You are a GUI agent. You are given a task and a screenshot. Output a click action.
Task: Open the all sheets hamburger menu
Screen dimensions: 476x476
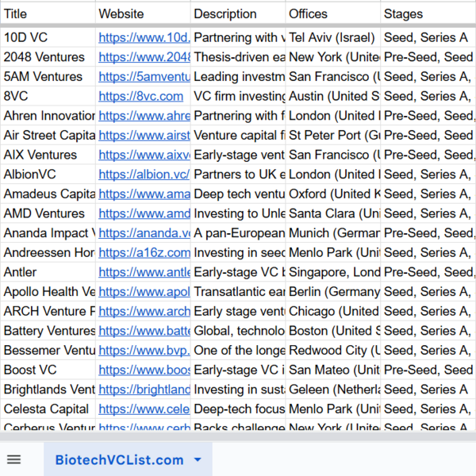coord(14,459)
